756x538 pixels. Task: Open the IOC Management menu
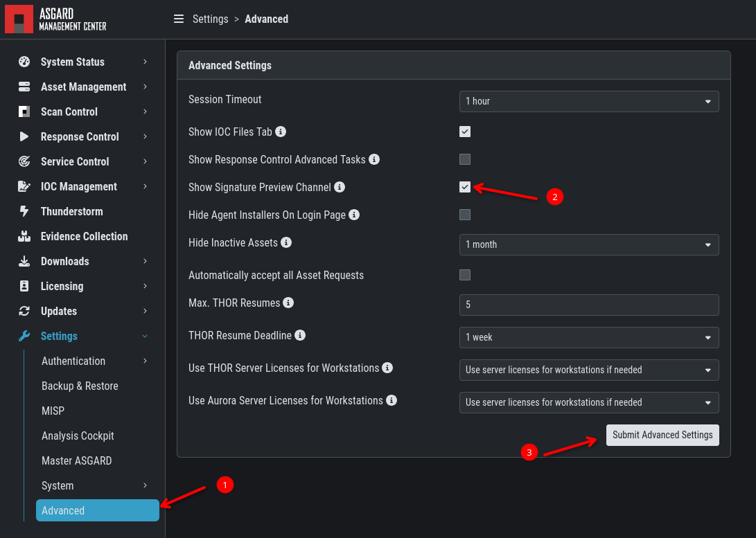[79, 186]
